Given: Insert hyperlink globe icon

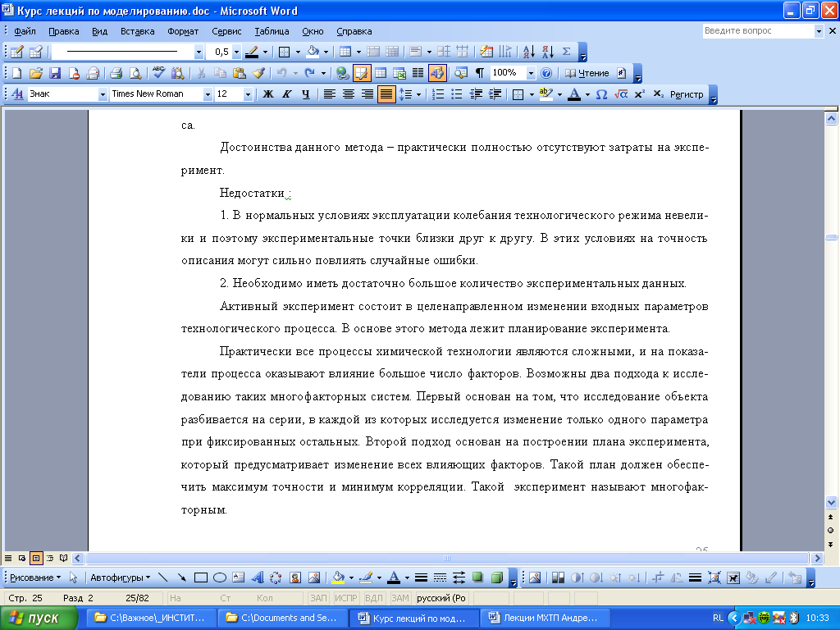Looking at the screenshot, I should click(x=342, y=73).
